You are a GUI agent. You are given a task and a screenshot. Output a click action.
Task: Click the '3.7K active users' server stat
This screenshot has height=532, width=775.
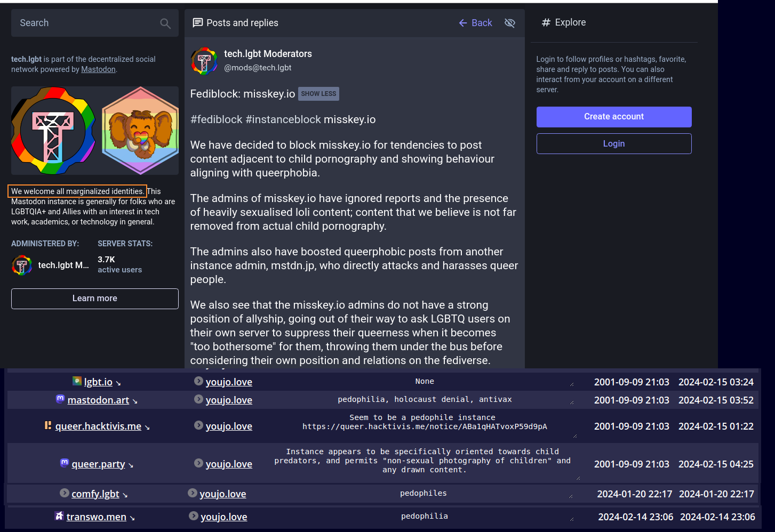click(120, 264)
